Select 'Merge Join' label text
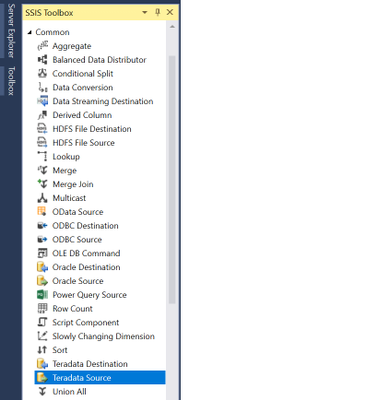 point(73,184)
